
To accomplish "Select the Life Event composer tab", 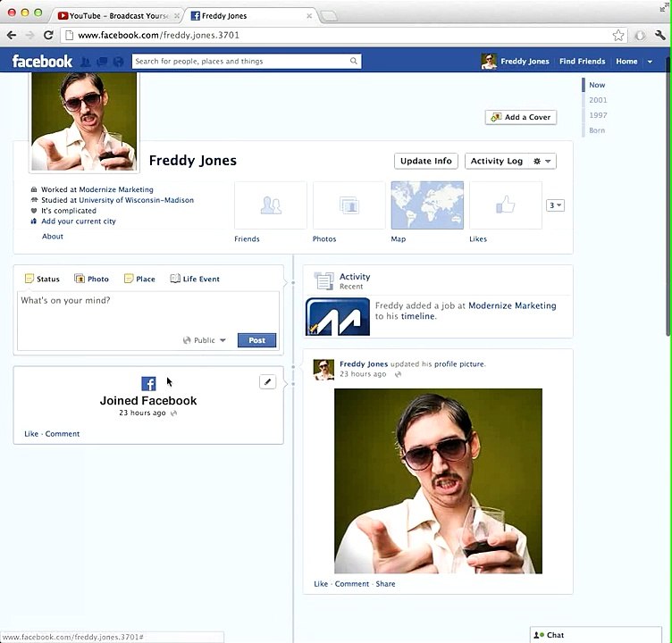I will click(195, 279).
